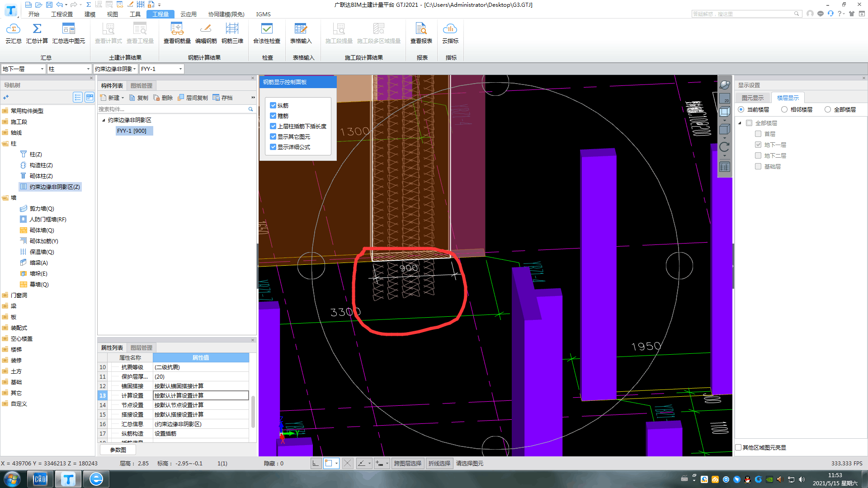This screenshot has width=868, height=488.
Task: Click 复制 in the component list toolbar
Action: [x=139, y=98]
